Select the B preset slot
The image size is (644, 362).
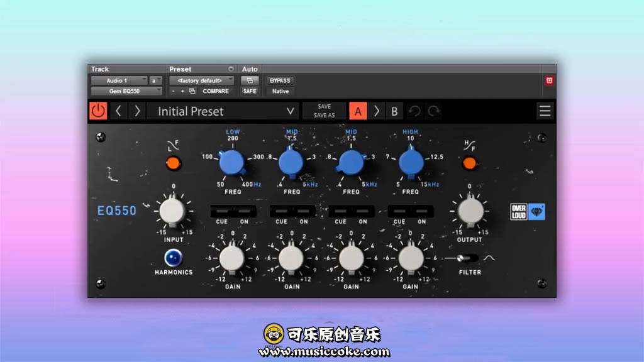[394, 111]
